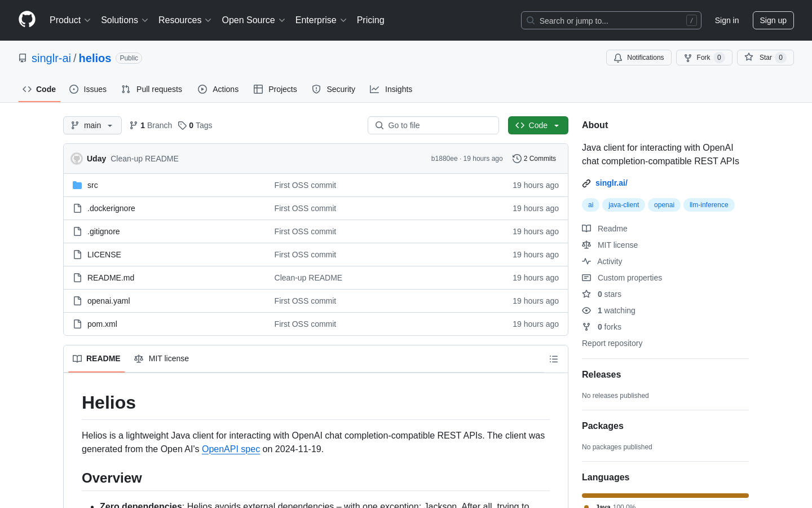Select the README tab in file panel
Image resolution: width=812 pixels, height=508 pixels.
click(x=96, y=358)
